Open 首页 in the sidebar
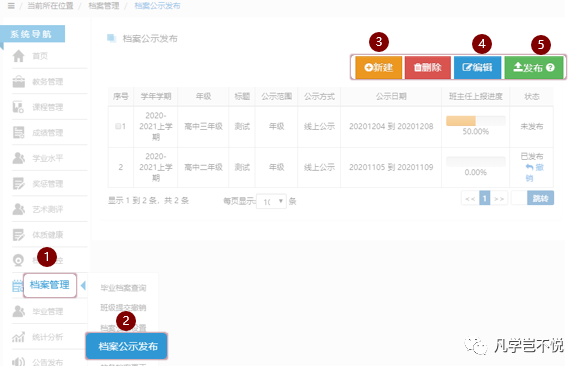Viewport: 582px width, 371px height. point(40,56)
